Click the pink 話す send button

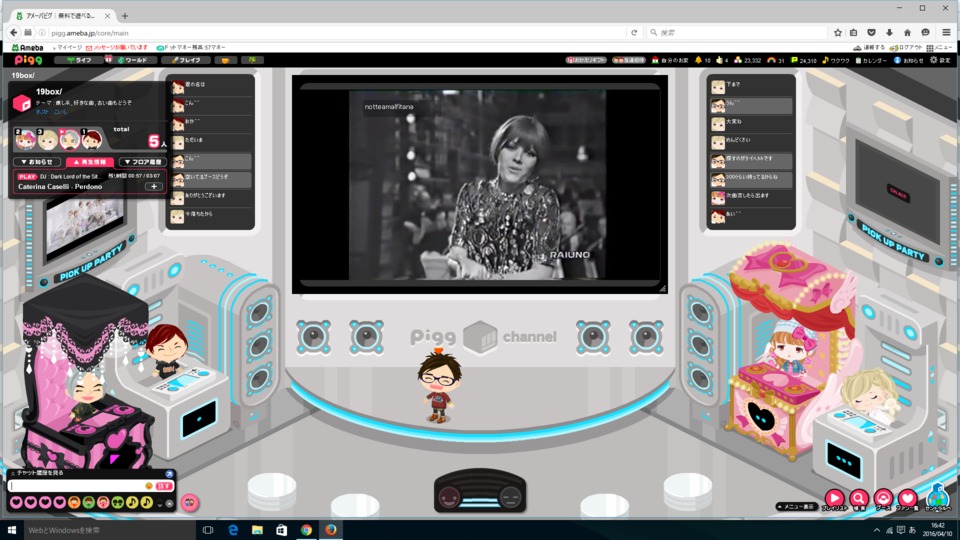coord(164,486)
